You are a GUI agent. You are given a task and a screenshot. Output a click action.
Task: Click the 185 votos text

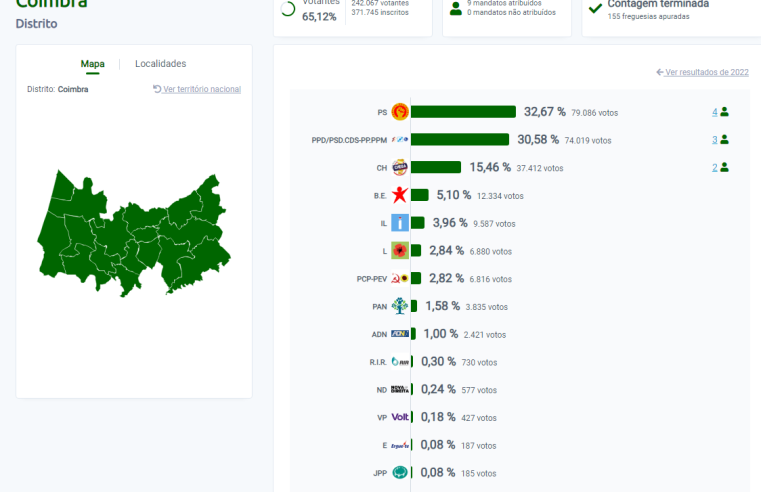tap(479, 473)
